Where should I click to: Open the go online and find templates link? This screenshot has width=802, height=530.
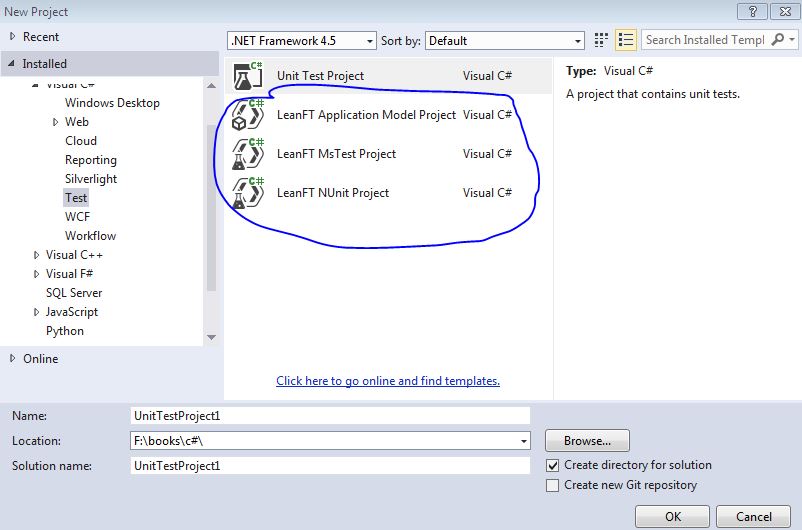[x=388, y=381]
